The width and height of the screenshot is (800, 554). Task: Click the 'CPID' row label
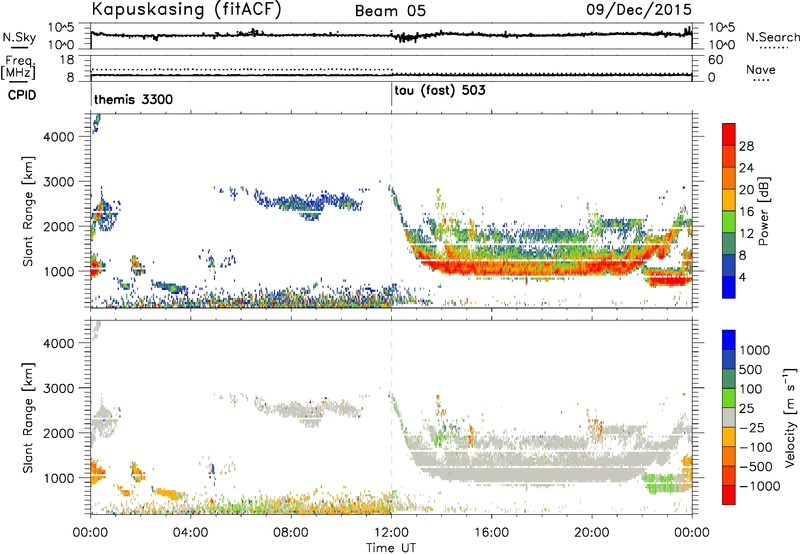pos(22,95)
